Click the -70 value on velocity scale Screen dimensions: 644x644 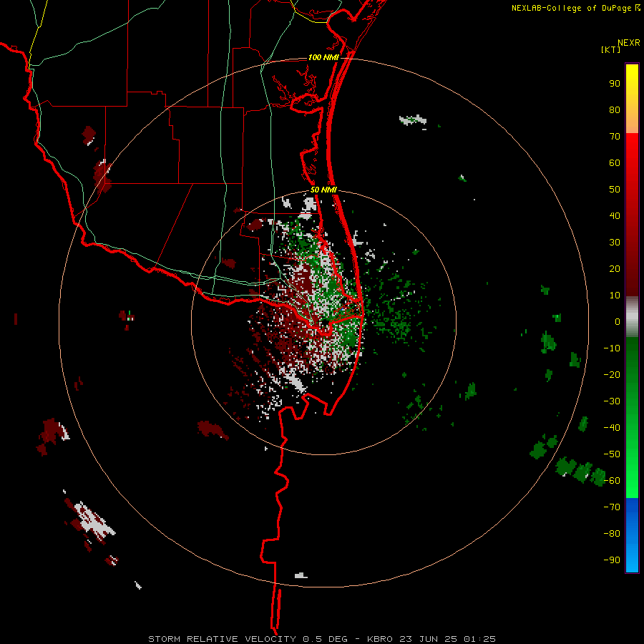click(612, 507)
